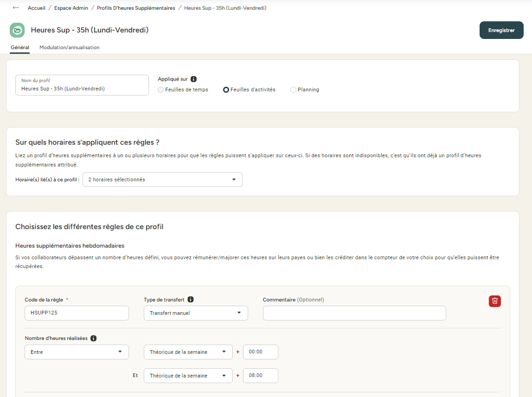The height and width of the screenshot is (397, 532).
Task: Open Transfert manuel dropdown
Action: [196, 313]
